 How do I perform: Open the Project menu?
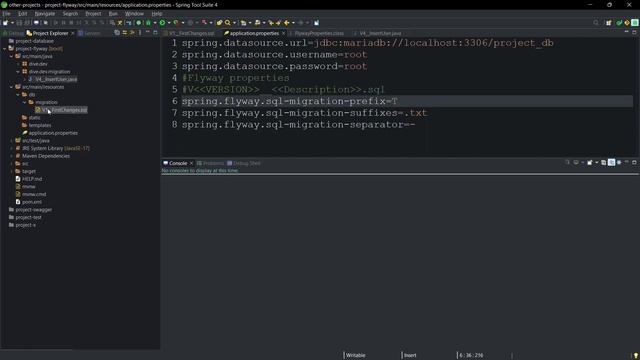[93, 13]
